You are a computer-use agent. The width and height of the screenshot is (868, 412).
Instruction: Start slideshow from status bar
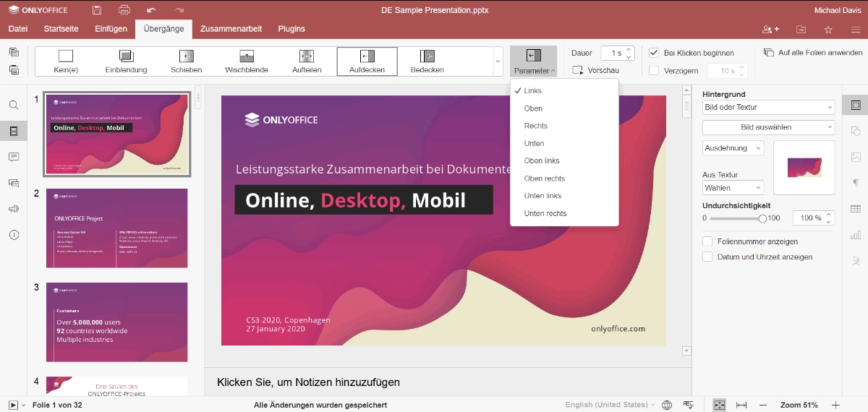[x=13, y=405]
